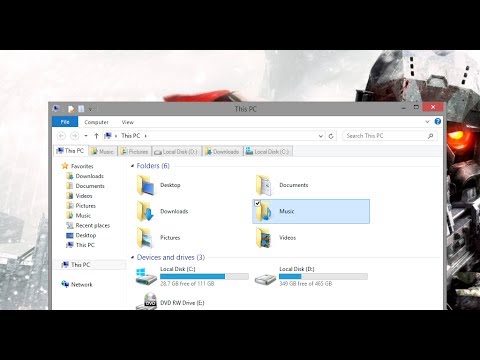Screen dimensions: 480x360
Task: Click the Properties quick access toolbar icon
Action: [x=71, y=109]
